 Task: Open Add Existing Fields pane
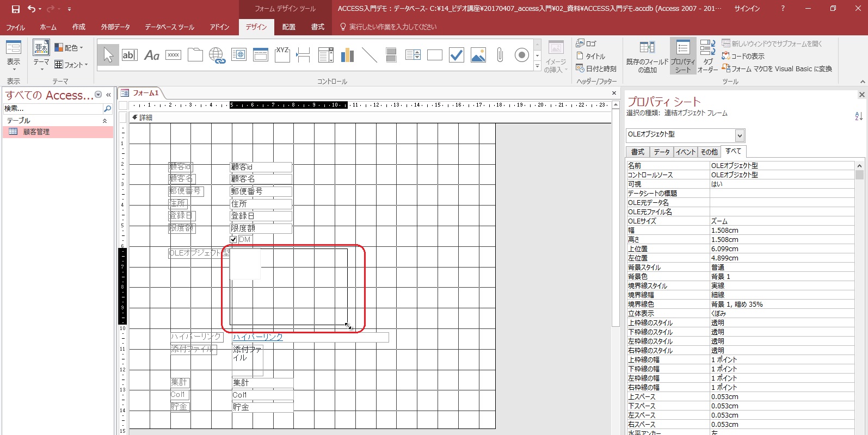point(647,57)
